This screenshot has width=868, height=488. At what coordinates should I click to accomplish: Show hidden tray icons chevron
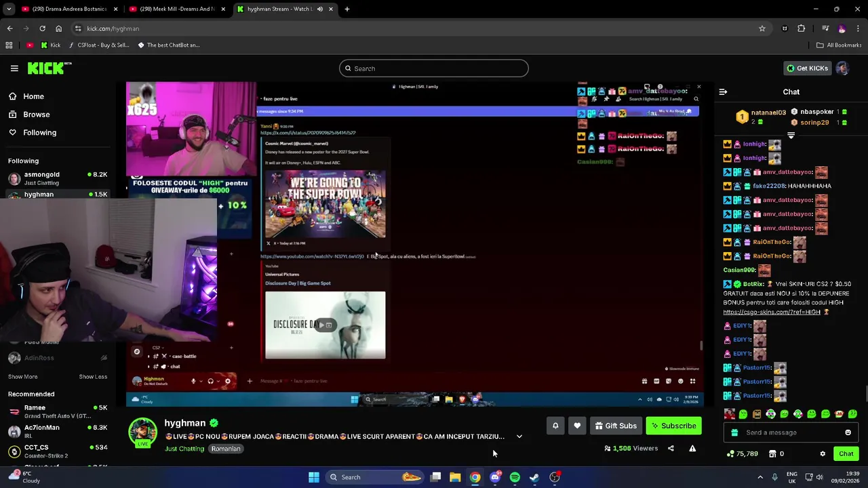point(760,477)
